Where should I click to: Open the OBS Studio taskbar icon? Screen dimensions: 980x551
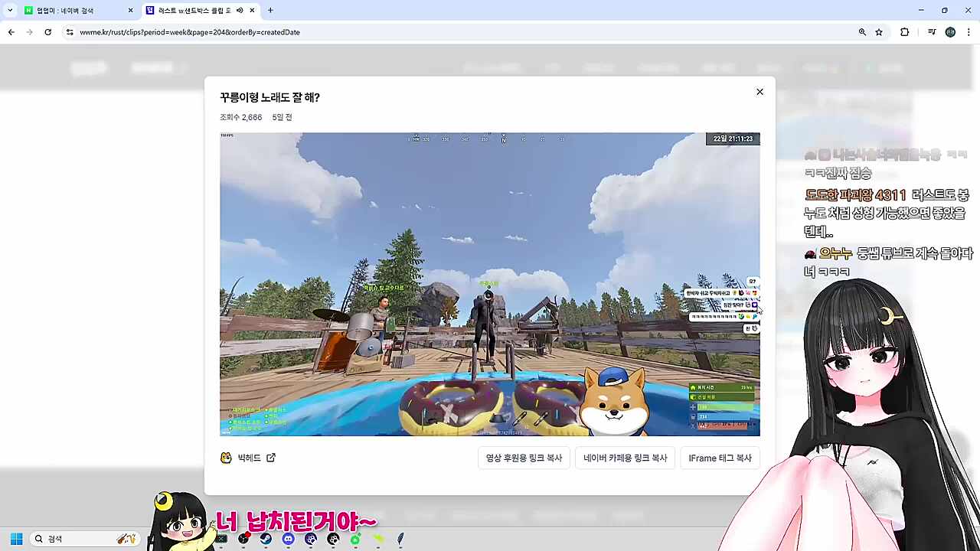tap(243, 539)
